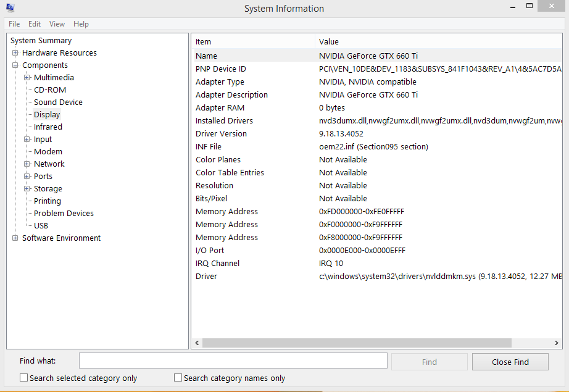
Task: Expand the Ports node
Action: 27,176
